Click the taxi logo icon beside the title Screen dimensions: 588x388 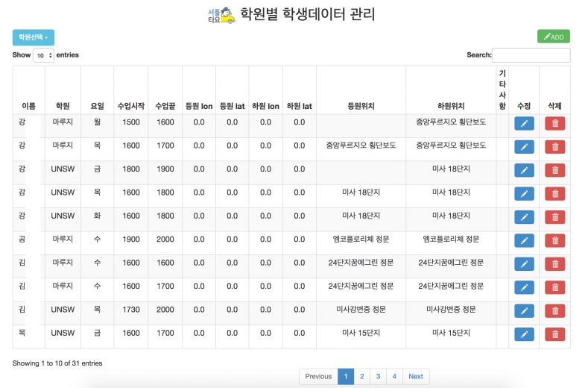click(221, 15)
